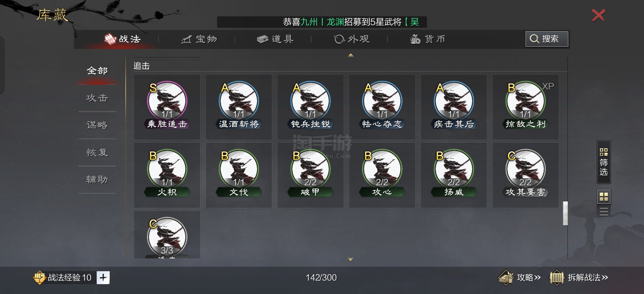
Task: Open the 筛选 filter panel
Action: pos(604,162)
